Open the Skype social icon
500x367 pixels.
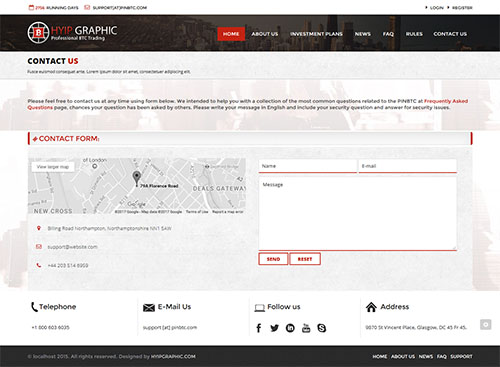322,328
